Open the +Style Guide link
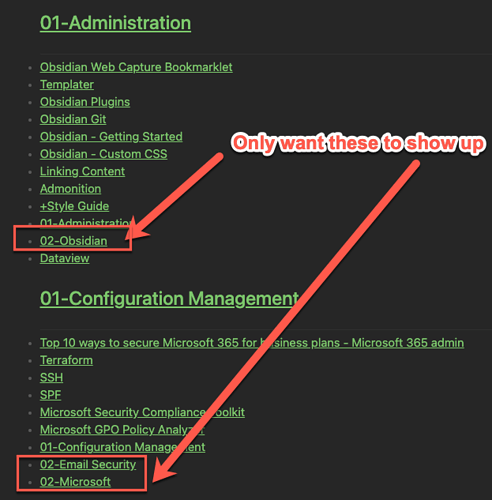This screenshot has height=500, width=492. [74, 206]
